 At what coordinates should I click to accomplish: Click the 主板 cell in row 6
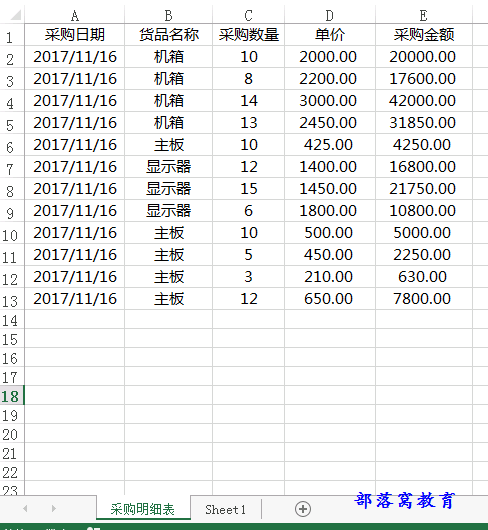169,145
